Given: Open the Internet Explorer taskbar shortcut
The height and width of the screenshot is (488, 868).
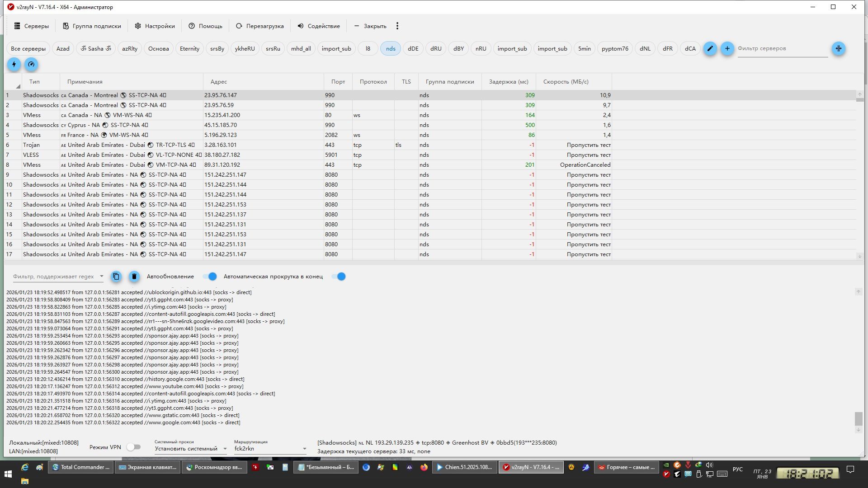Looking at the screenshot, I should [x=25, y=467].
